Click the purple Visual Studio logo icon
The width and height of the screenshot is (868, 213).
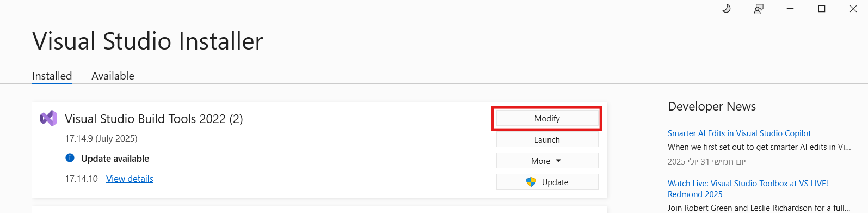click(x=48, y=118)
